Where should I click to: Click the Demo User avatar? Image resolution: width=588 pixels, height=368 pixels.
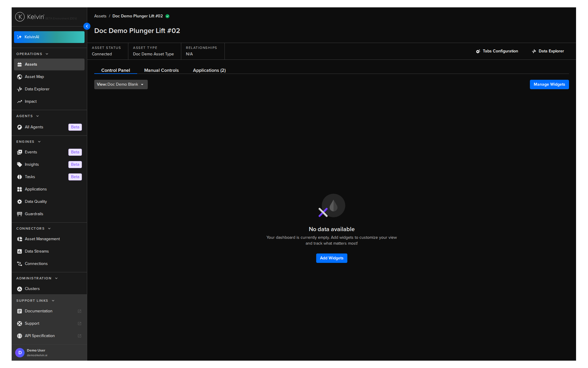[x=20, y=353]
